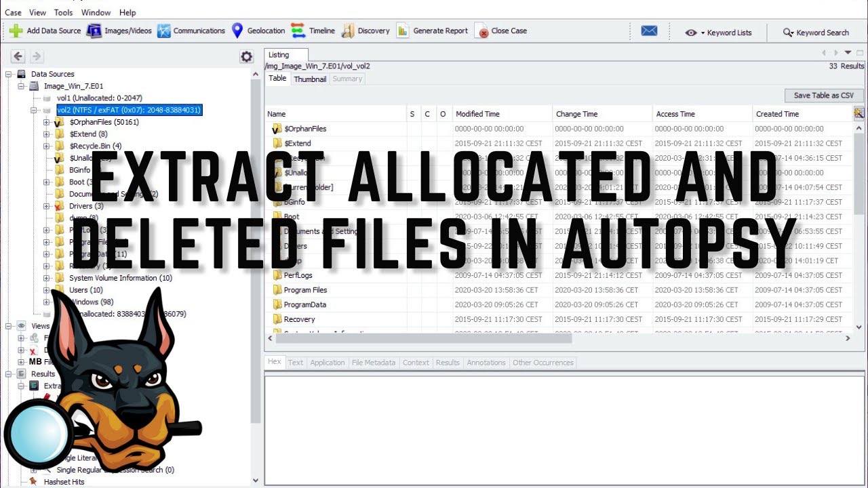This screenshot has width=868, height=488.
Task: Open the Help menu
Action: tap(127, 12)
